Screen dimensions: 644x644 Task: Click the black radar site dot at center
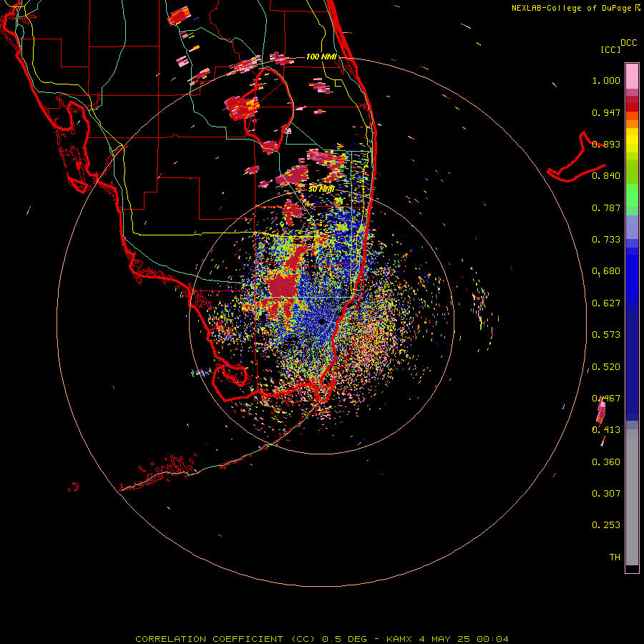coord(322,321)
